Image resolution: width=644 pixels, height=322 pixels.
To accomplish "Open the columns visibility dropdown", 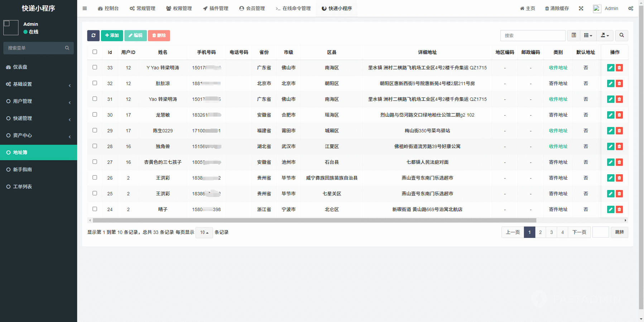I will 588,35.
